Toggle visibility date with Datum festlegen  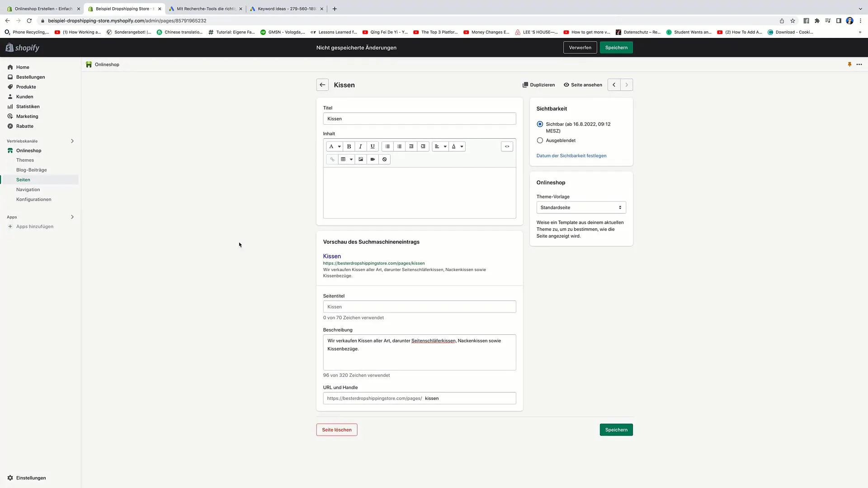[x=571, y=155]
